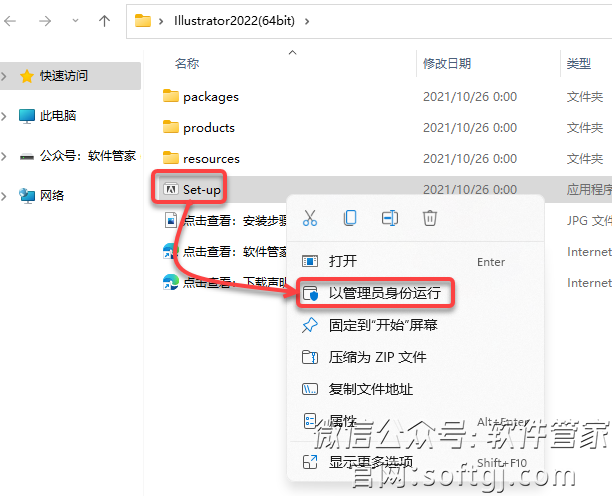
Task: Select the products folder
Action: pos(209,128)
